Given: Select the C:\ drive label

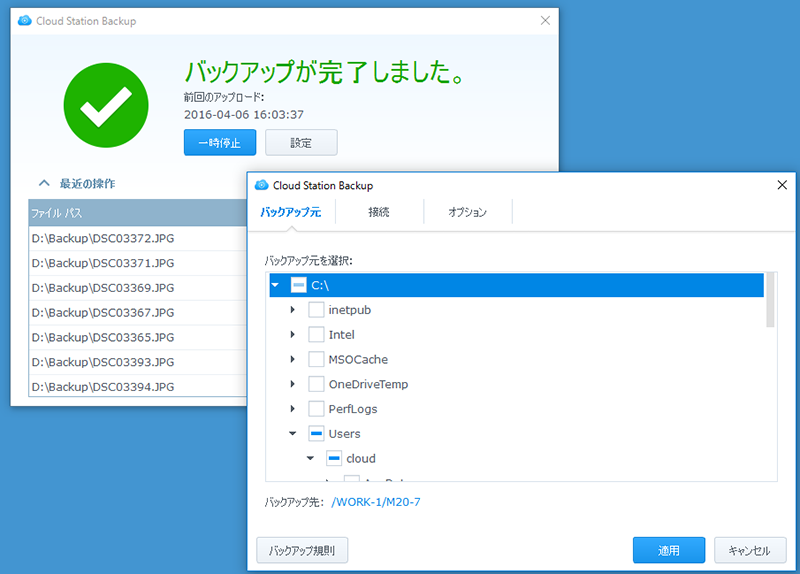Looking at the screenshot, I should point(320,285).
